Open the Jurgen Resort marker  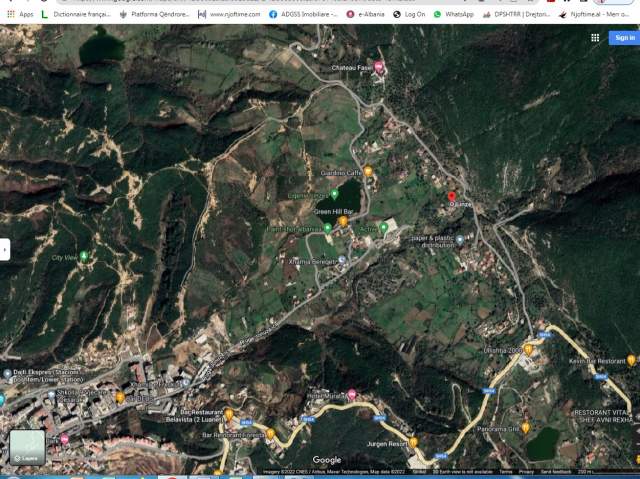tap(413, 442)
